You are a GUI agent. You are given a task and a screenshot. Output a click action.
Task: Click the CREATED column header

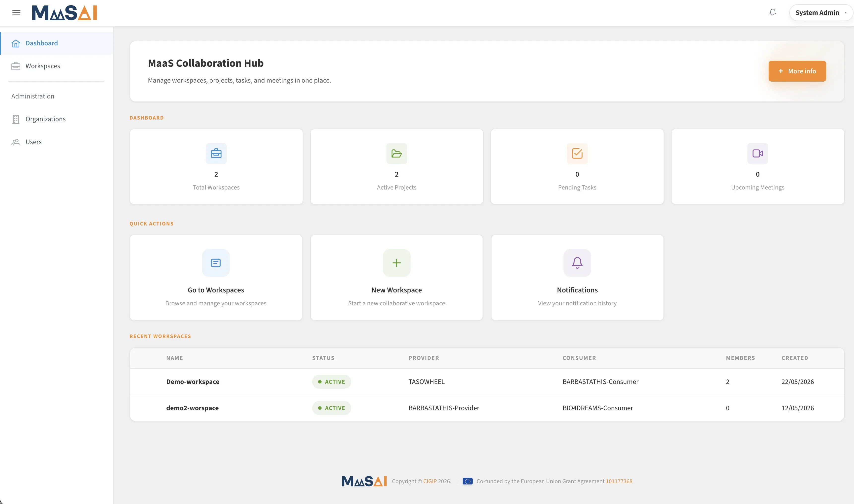pos(794,358)
